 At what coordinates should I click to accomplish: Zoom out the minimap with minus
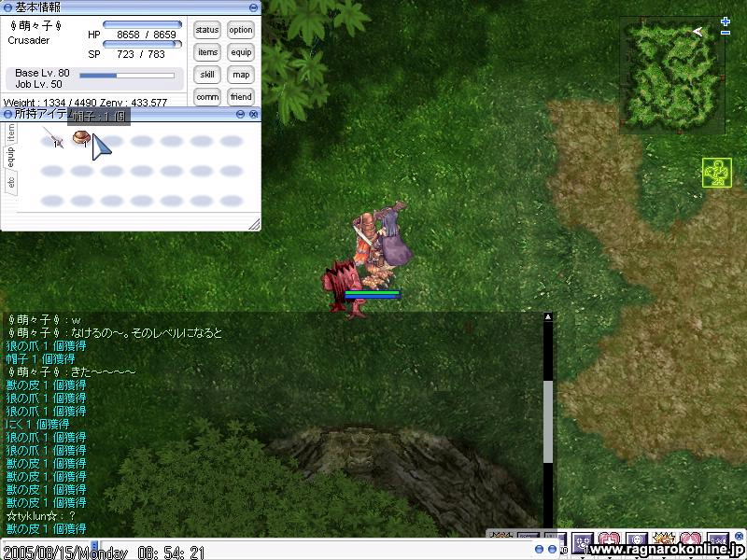(726, 33)
